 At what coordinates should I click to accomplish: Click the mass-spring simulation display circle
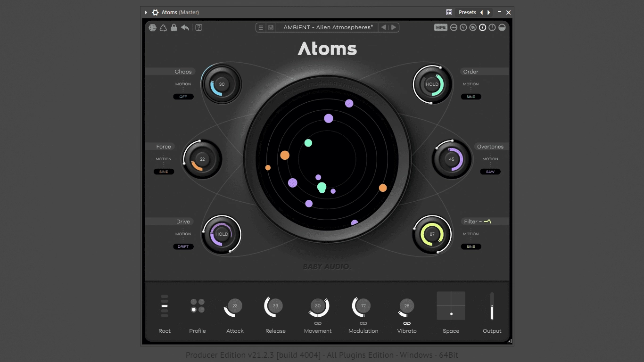327,159
